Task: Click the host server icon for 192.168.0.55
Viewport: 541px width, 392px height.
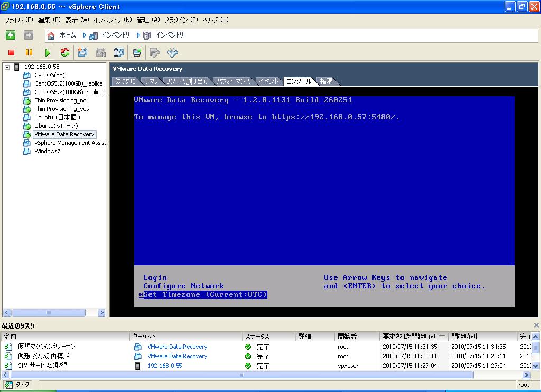Action: [16, 67]
